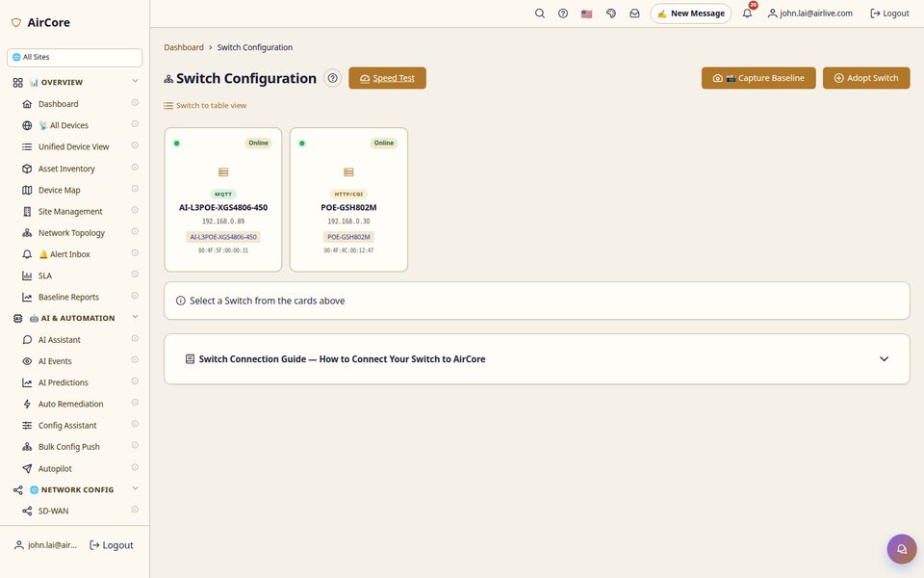The height and width of the screenshot is (578, 924).
Task: Open Alert Inbox page
Action: (64, 254)
